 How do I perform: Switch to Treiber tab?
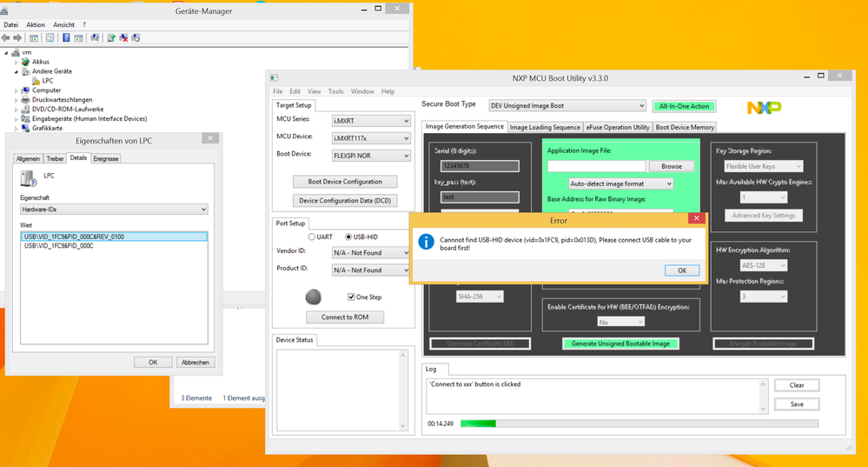55,158
